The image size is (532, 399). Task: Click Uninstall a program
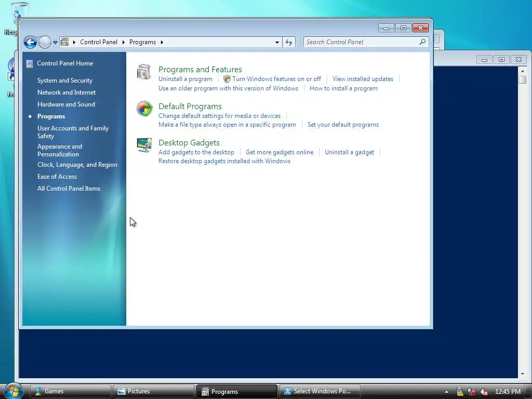coord(185,79)
